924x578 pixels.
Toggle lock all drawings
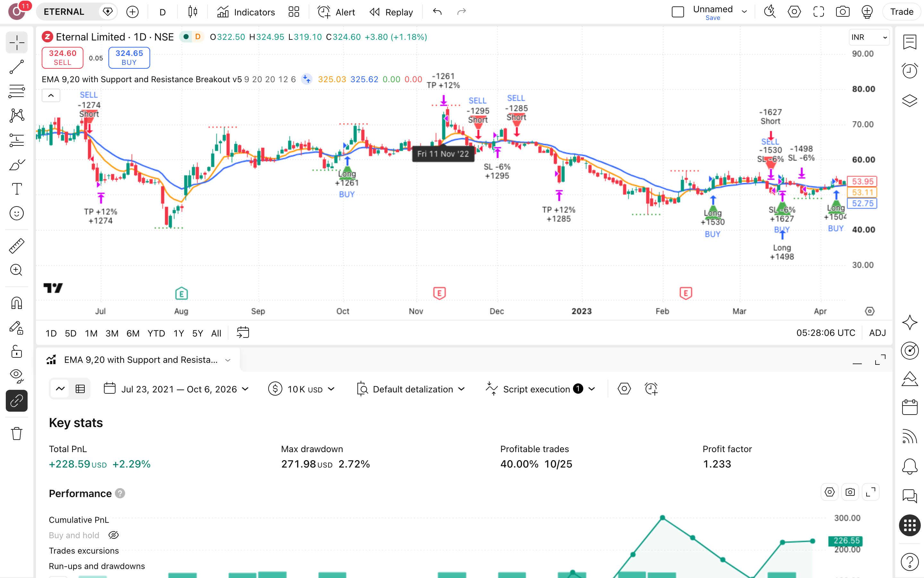17,352
